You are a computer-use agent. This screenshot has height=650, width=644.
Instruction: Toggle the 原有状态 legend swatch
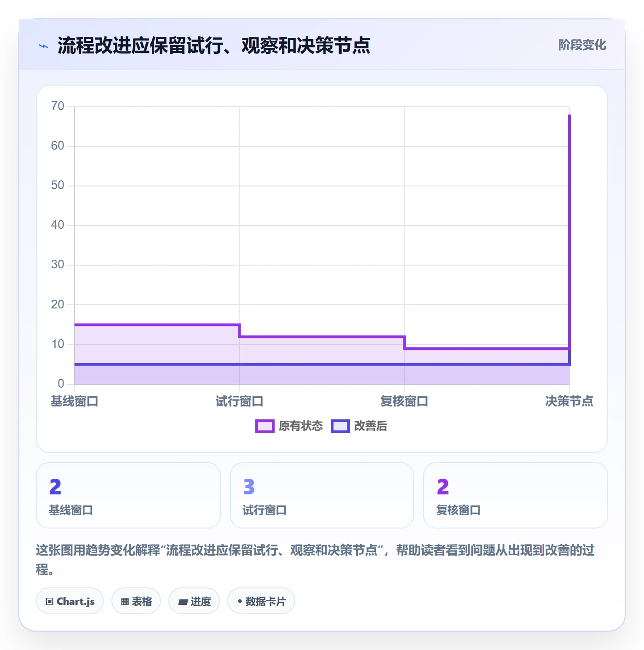tap(265, 426)
